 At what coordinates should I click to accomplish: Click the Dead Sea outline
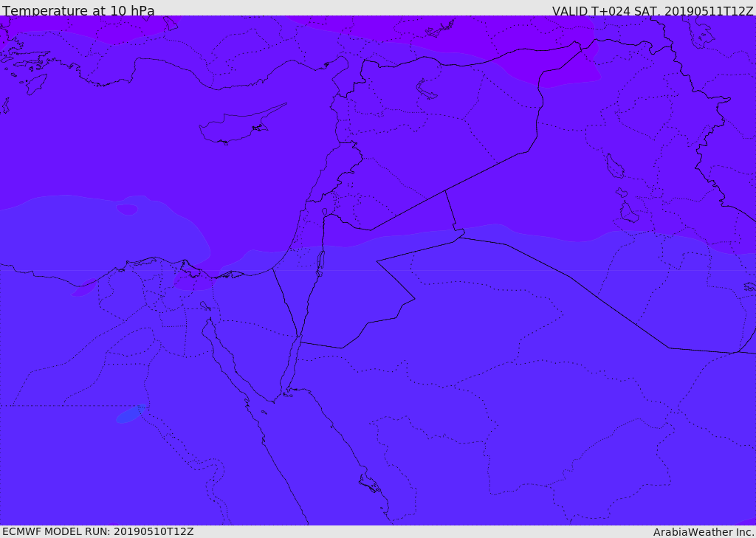tap(320, 261)
